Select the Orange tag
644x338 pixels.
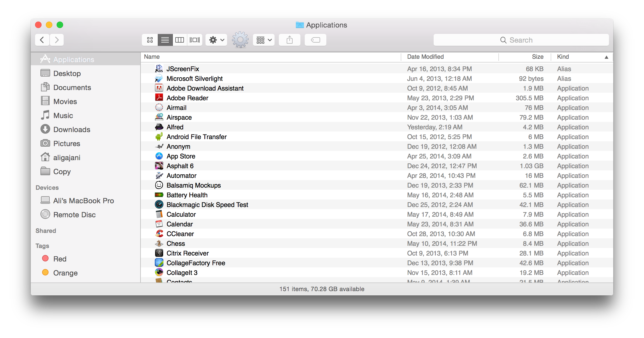click(x=86, y=273)
